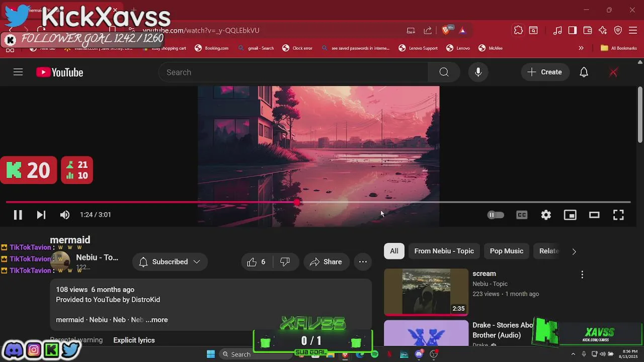
Task: Click the Create button
Action: 545,72
